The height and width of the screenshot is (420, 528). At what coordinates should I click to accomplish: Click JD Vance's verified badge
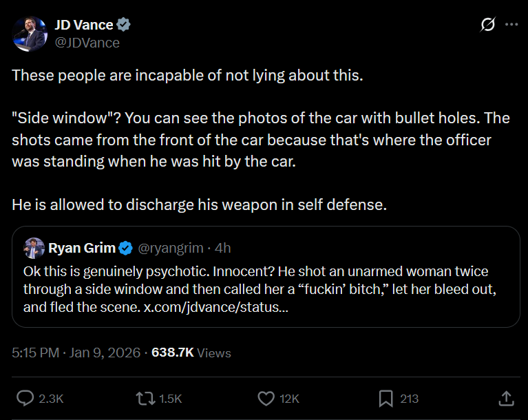click(124, 25)
